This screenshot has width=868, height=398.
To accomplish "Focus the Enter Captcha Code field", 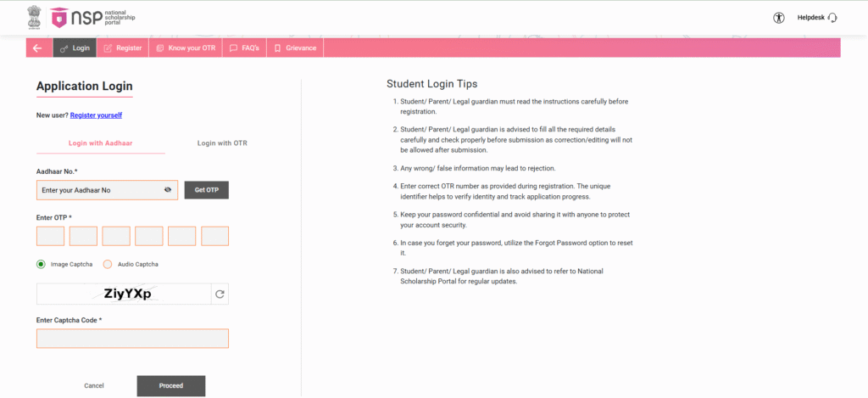I will (132, 339).
